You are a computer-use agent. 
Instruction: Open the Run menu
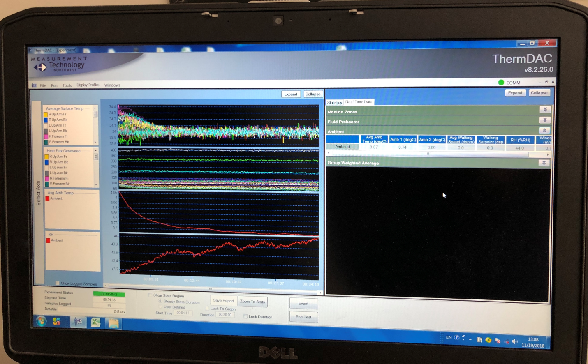pos(54,85)
